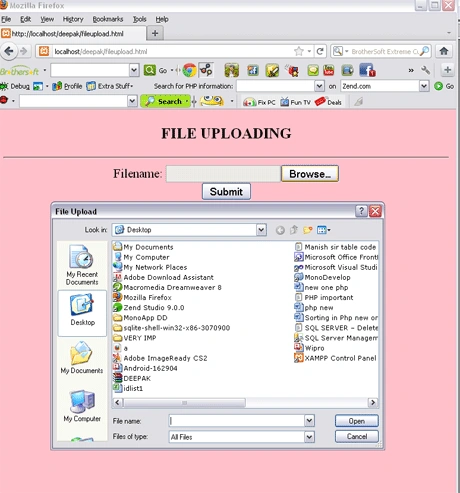Click the File name input field
Viewport: 460px width, 493px height.
237,421
